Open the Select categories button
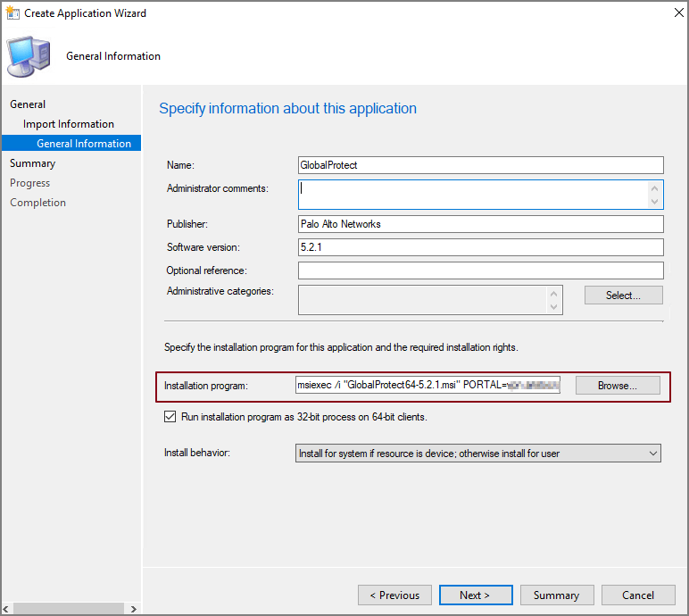The height and width of the screenshot is (616, 689). point(624,295)
